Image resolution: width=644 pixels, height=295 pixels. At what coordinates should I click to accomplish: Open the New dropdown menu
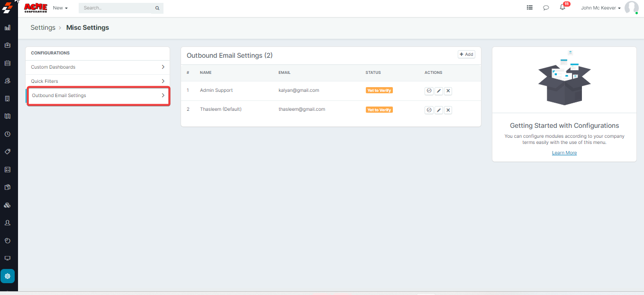click(60, 8)
